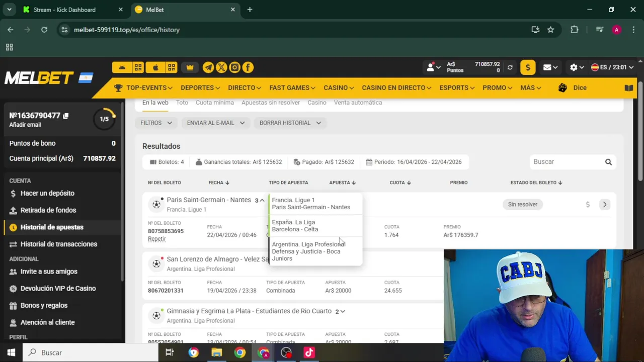Open the FAST GAMES menu

click(x=292, y=87)
